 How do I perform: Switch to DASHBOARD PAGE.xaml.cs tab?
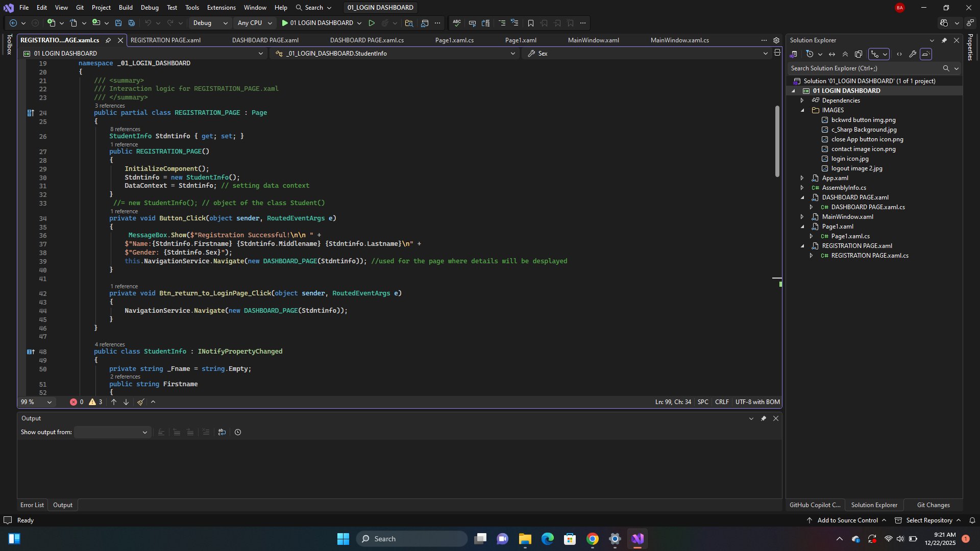tap(366, 40)
